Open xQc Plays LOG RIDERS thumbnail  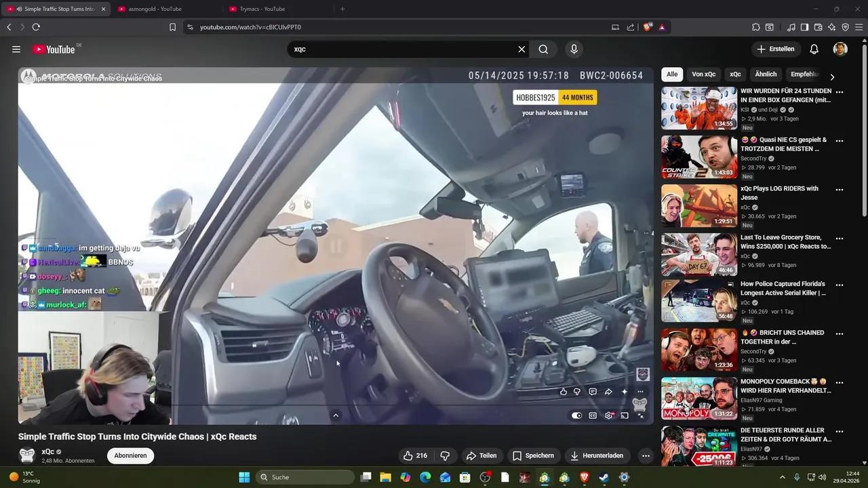click(699, 205)
